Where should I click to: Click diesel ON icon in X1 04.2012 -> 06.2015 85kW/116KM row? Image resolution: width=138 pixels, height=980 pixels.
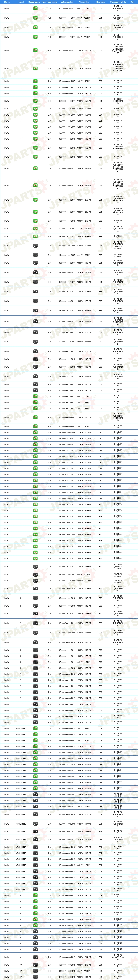tap(35, 971)
